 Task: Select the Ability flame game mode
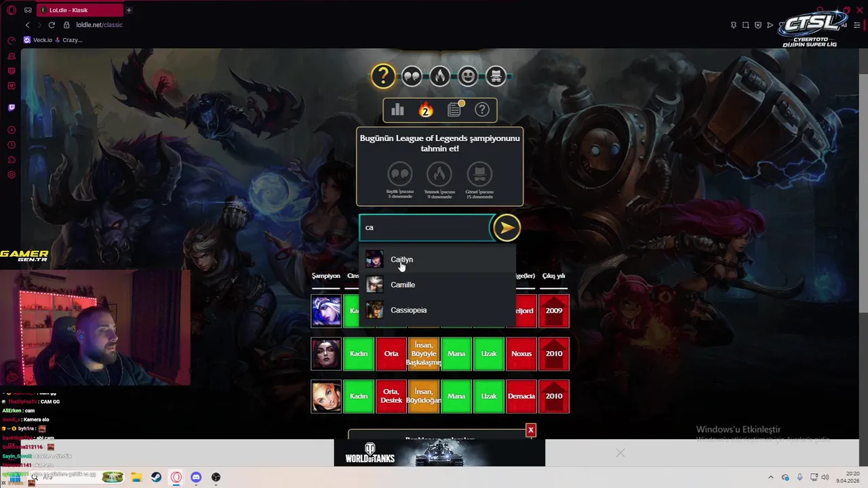coord(439,76)
